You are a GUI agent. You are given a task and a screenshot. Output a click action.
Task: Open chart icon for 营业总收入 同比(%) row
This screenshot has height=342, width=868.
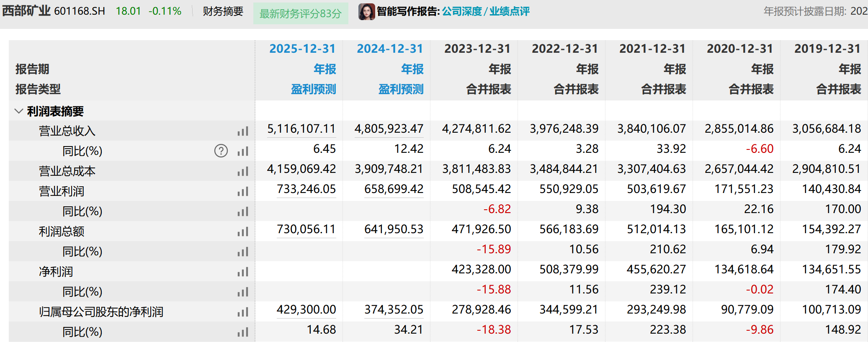click(243, 151)
